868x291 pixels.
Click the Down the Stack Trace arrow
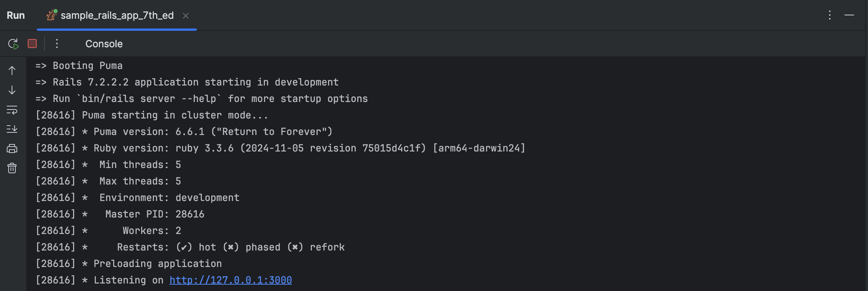[12, 90]
